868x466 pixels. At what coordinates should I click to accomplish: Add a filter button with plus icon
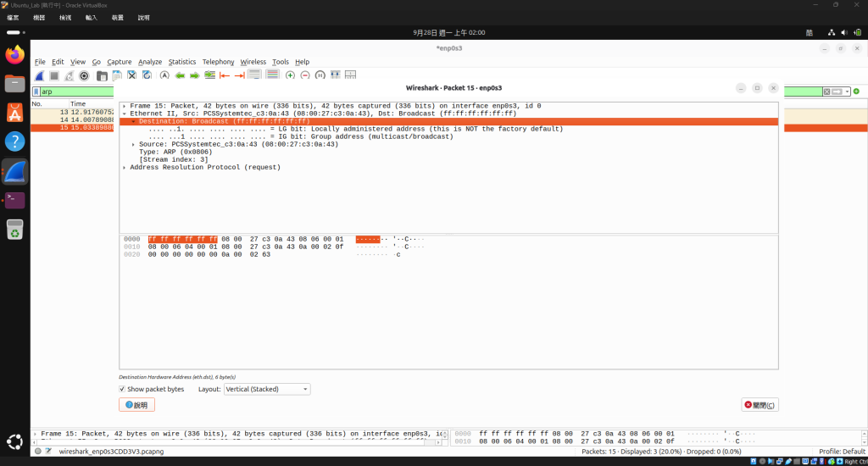(856, 92)
